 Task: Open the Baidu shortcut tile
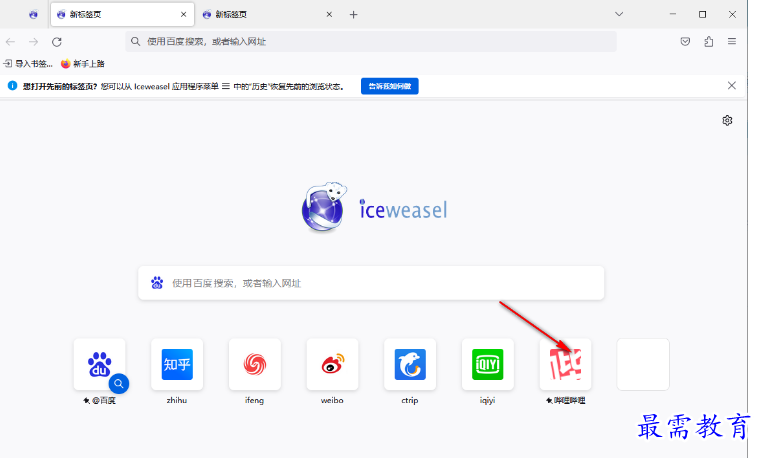pyautogui.click(x=100, y=365)
